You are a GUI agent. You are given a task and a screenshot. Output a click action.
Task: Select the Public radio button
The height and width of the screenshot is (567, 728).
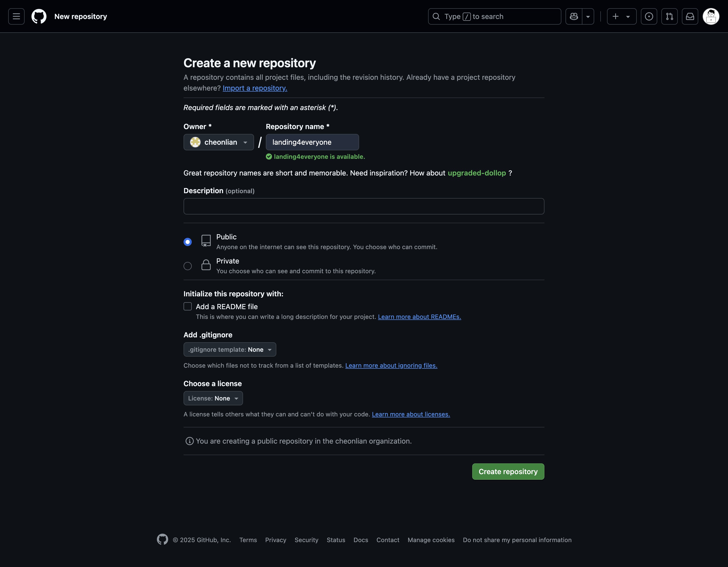point(188,242)
